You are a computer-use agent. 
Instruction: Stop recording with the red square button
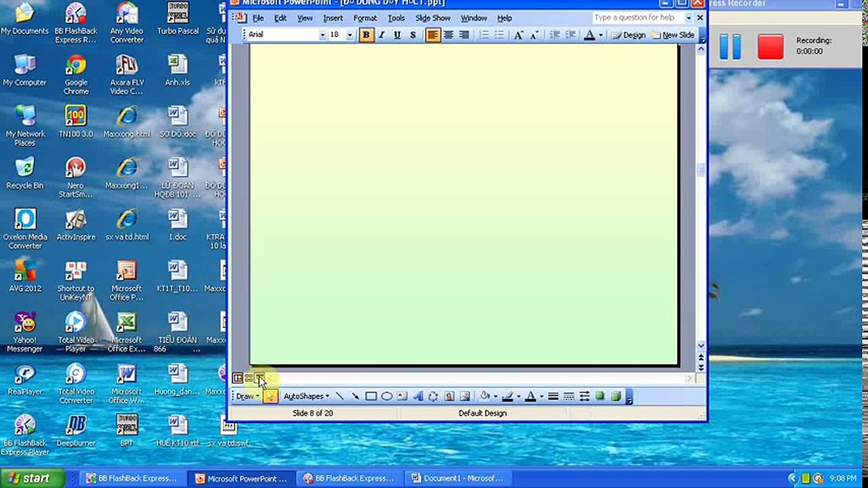pos(770,47)
